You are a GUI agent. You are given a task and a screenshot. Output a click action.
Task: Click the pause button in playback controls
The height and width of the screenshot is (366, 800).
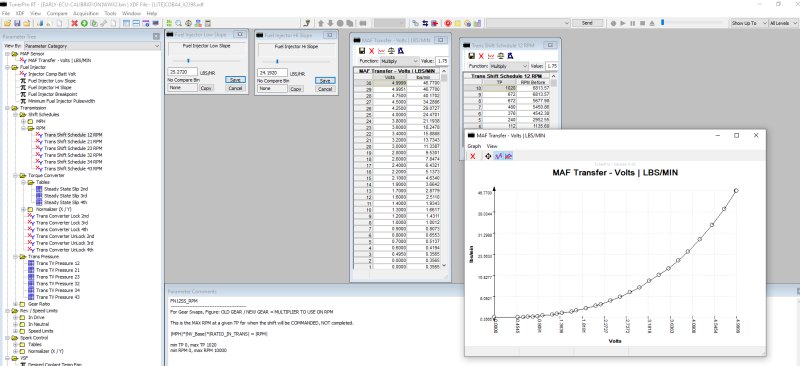point(633,23)
